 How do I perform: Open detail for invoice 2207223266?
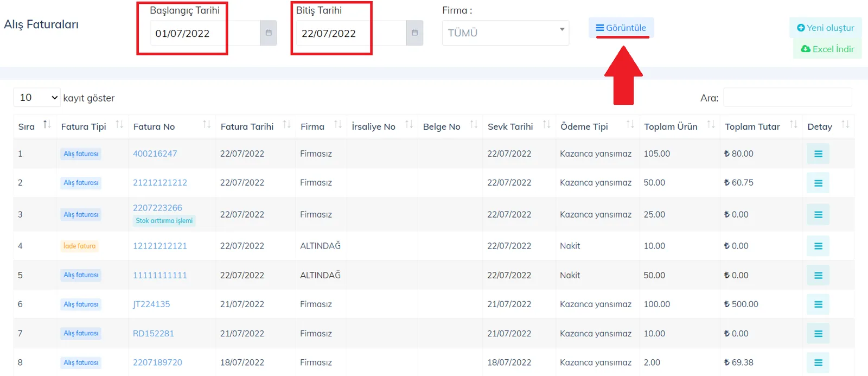click(818, 215)
